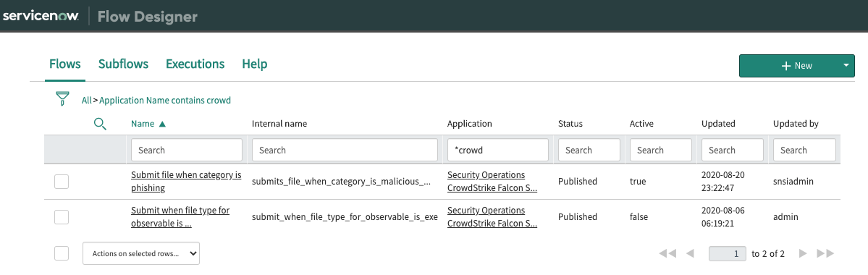This screenshot has width=868, height=275.
Task: Focus the Active column search field
Action: pos(661,150)
